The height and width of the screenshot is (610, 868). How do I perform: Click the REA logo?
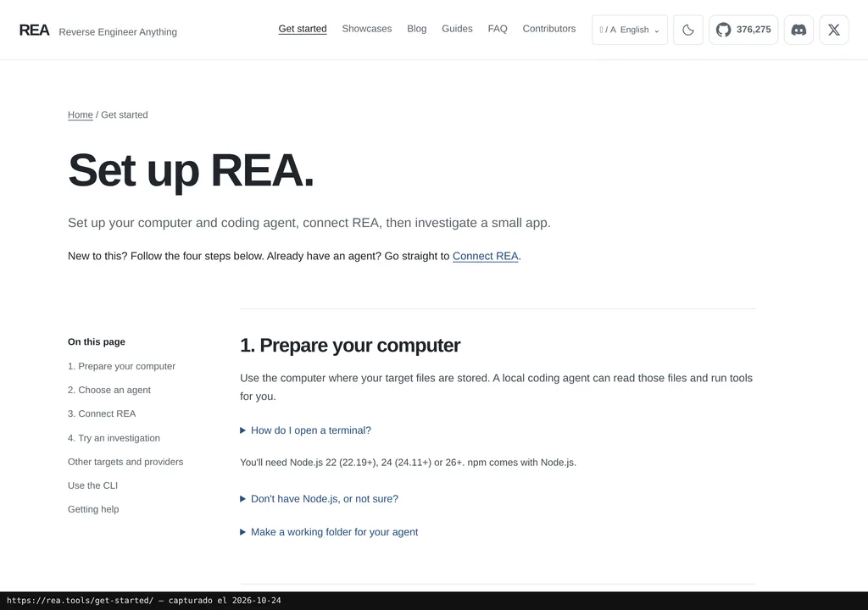coord(34,30)
